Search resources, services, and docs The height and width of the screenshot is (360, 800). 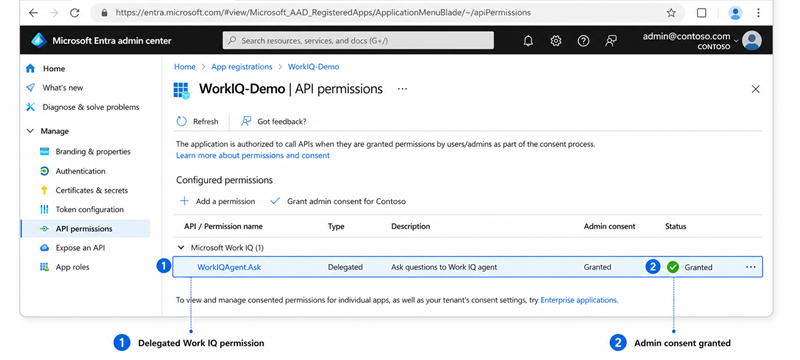point(358,40)
